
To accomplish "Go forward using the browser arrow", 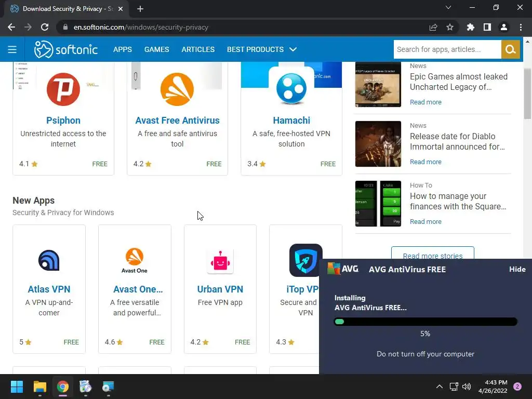I will pos(28,27).
